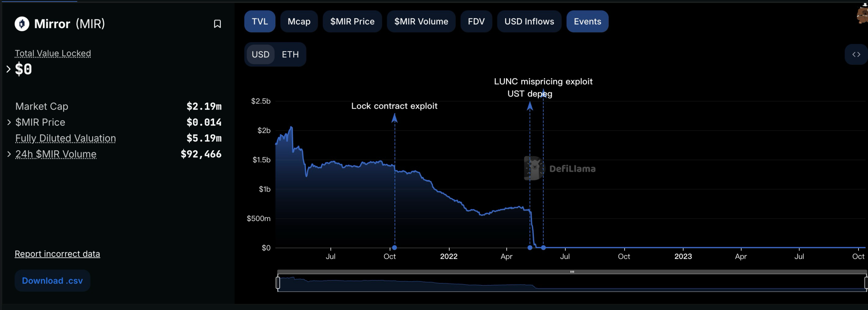Click the llama avatar in the top-right corner
This screenshot has width=868, height=310.
coord(862,14)
